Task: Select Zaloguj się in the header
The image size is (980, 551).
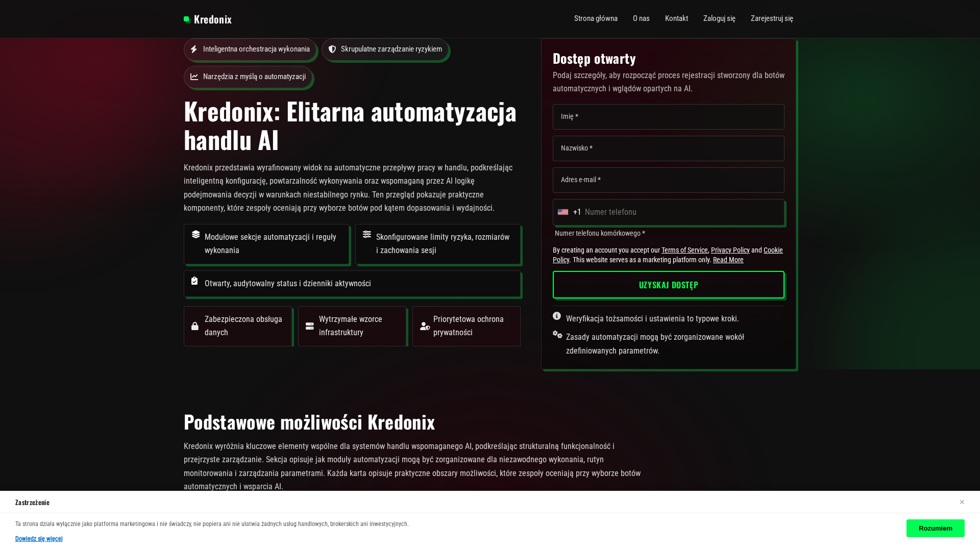Action: tap(719, 18)
